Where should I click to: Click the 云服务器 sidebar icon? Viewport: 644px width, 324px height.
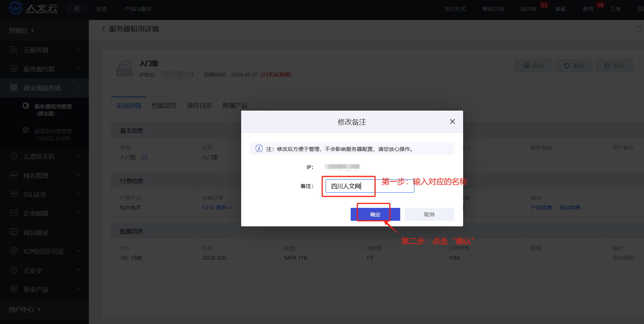[14, 50]
